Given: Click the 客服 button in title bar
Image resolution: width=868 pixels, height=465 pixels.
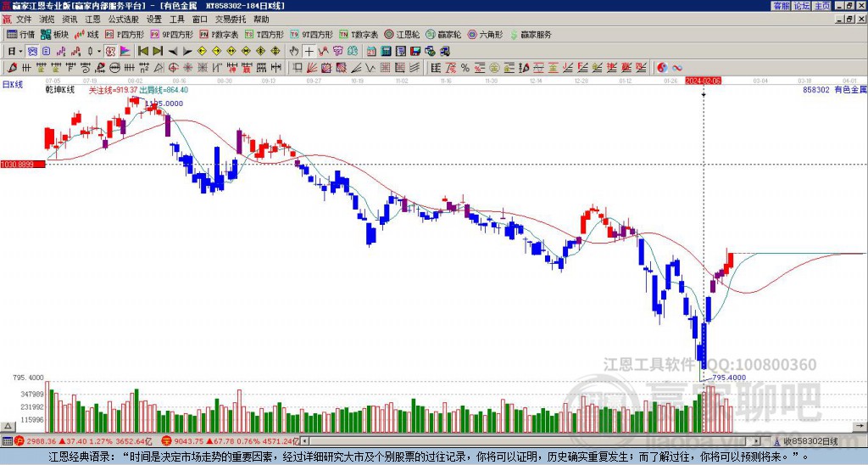Looking at the screenshot, I should (781, 6).
